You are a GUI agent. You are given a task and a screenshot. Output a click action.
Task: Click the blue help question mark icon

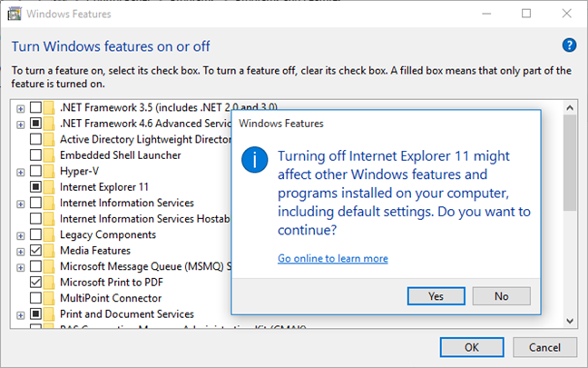[569, 45]
